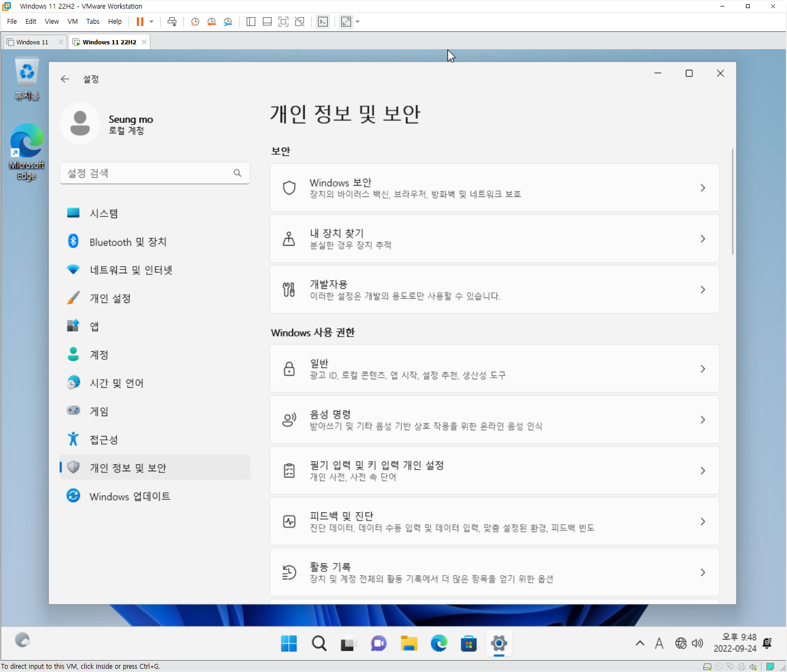Open the clock showing 오후 9:48
Image resolution: width=787 pixels, height=672 pixels.
tap(735, 643)
